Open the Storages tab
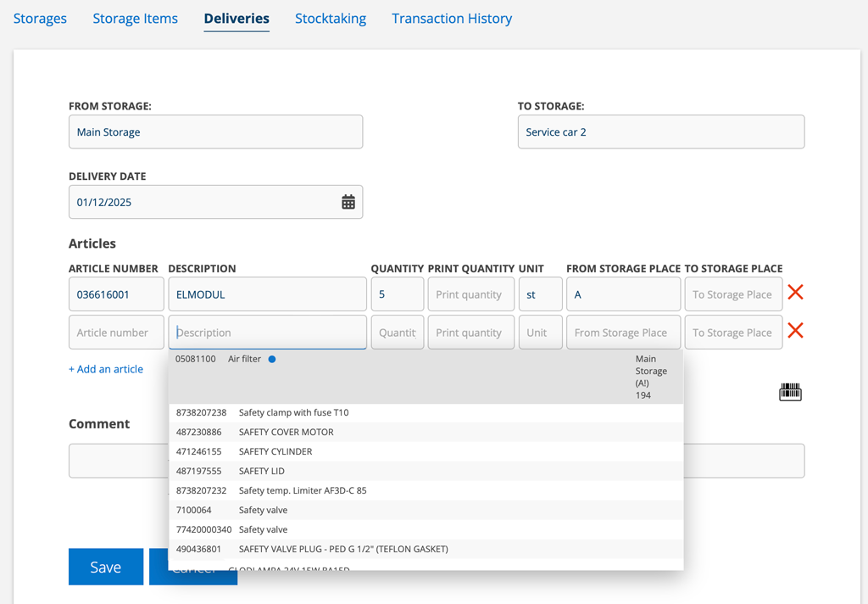 (x=40, y=19)
